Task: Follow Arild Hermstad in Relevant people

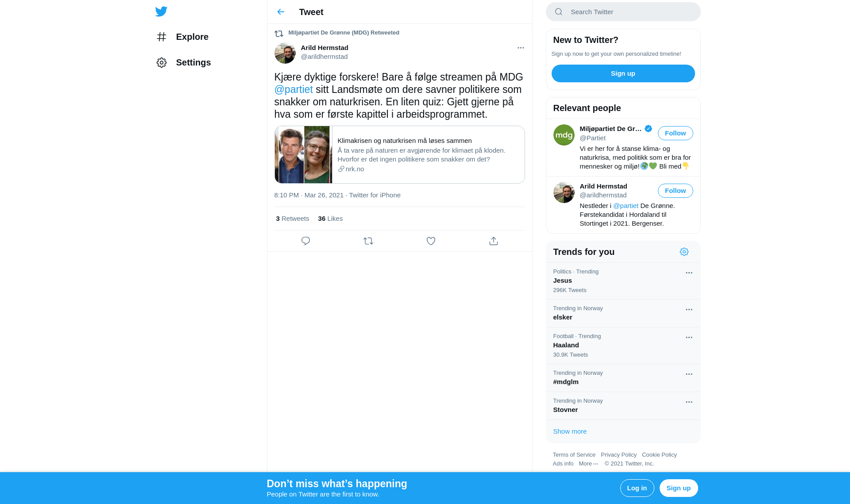Action: click(x=675, y=191)
